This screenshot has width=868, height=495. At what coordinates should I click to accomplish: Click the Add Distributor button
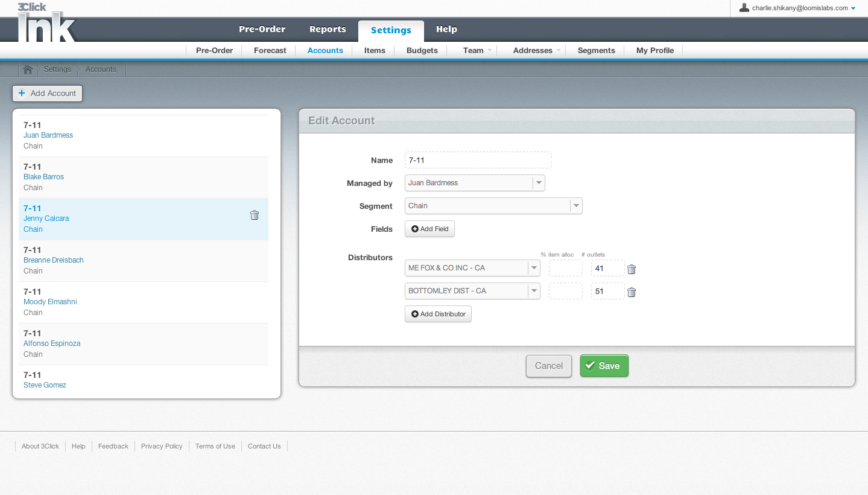tap(438, 314)
